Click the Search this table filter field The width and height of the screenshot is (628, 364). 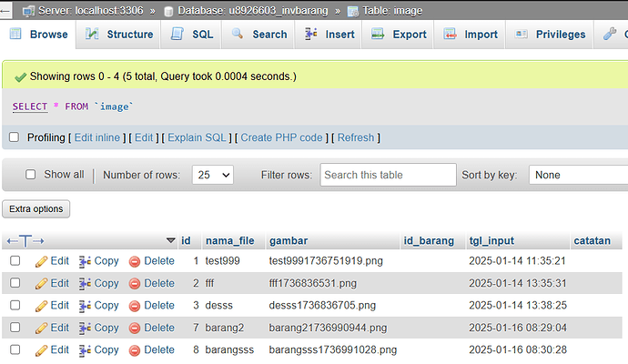[388, 175]
